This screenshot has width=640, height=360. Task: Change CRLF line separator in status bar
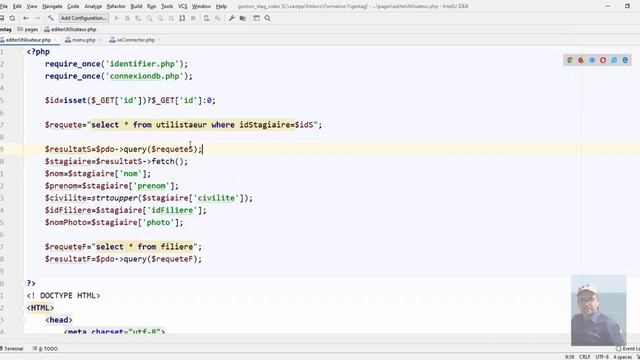click(584, 357)
